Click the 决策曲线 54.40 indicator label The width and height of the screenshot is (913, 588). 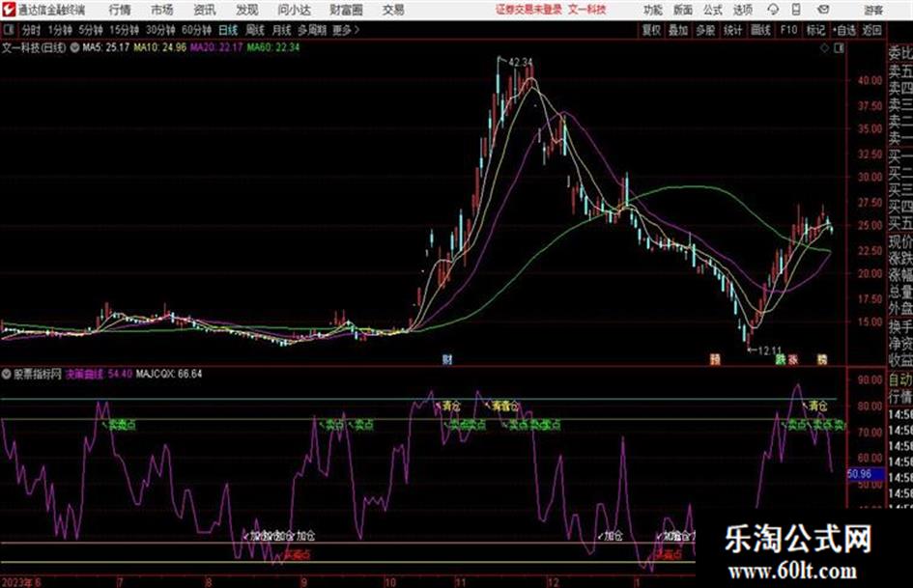pyautogui.click(x=99, y=374)
